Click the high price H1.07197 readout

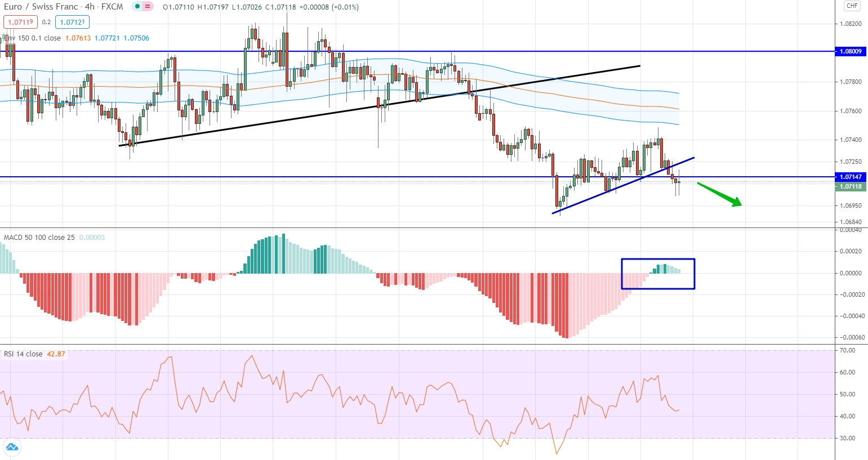pyautogui.click(x=213, y=7)
